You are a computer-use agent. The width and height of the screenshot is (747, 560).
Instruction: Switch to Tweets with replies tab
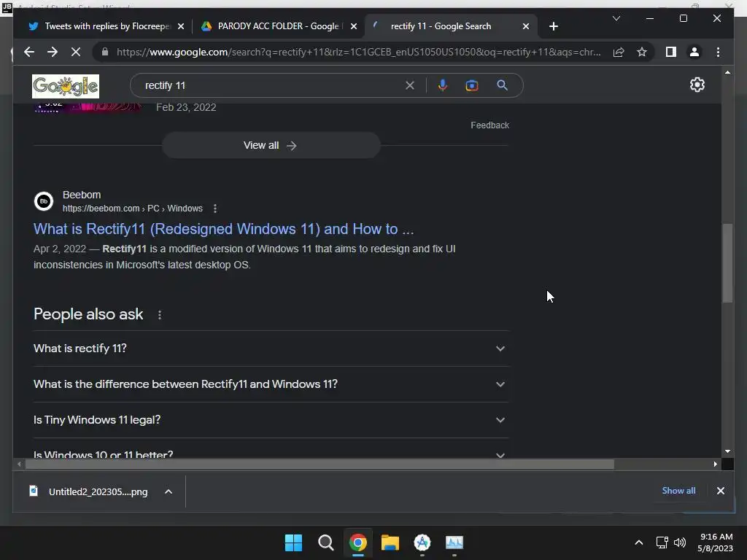click(x=107, y=26)
